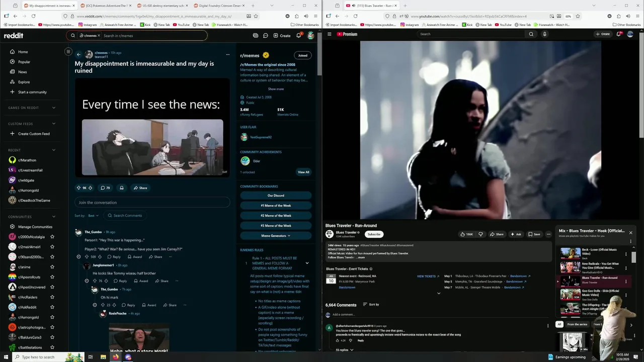Toggle favorite star for r/BaldursGate3
This screenshot has width=644, height=362.
point(52,337)
